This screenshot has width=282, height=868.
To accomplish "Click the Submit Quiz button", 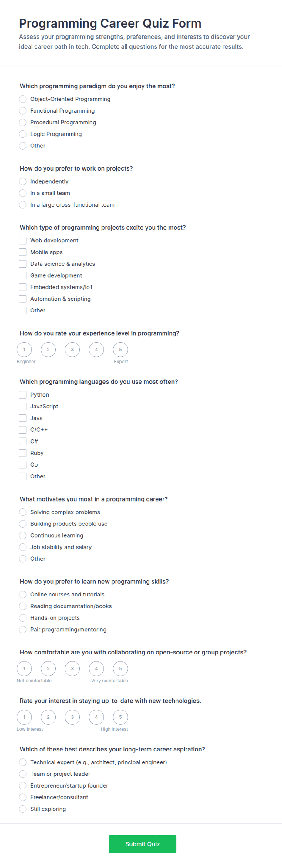I will (143, 844).
